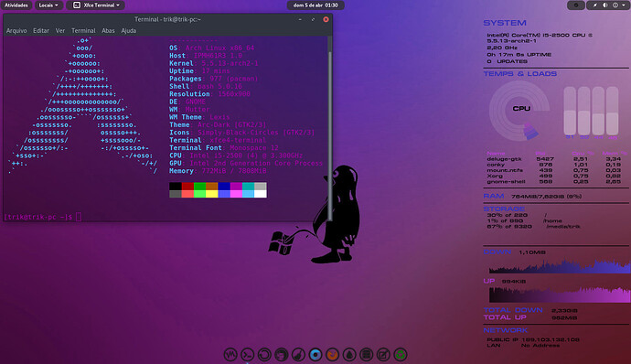The height and width of the screenshot is (364, 631).
Task: Click the STORAGE heading in Conky
Action: pos(504,209)
